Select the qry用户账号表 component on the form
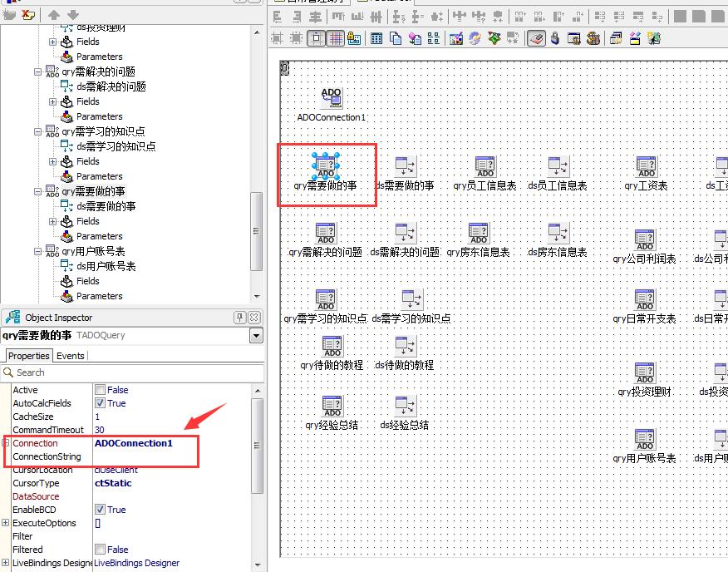728x572 pixels. [x=645, y=439]
